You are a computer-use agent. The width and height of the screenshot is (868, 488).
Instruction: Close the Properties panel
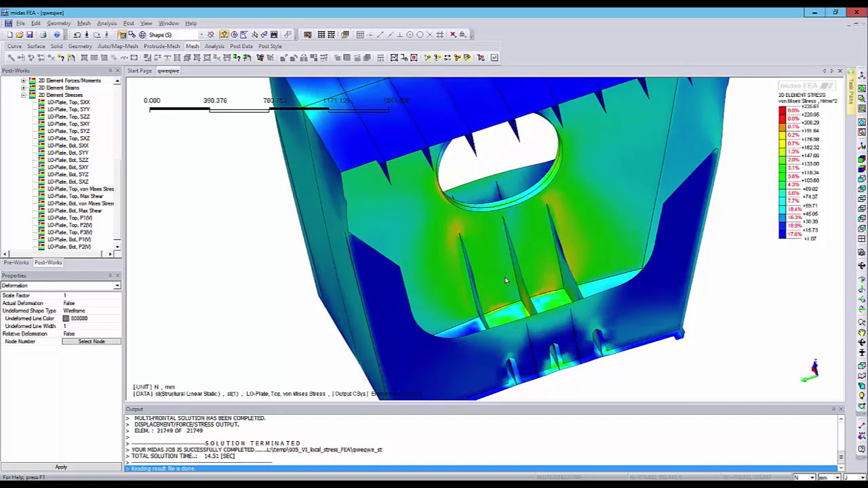(x=117, y=275)
